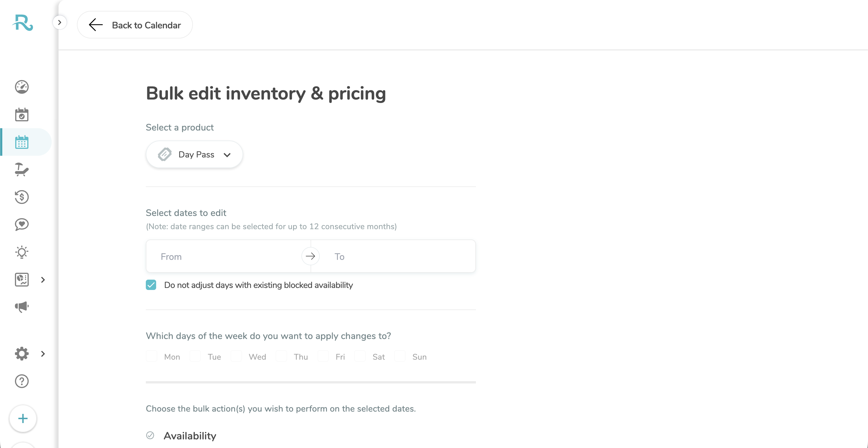Open the Day Pass product dropdown
868x448 pixels.
194,155
